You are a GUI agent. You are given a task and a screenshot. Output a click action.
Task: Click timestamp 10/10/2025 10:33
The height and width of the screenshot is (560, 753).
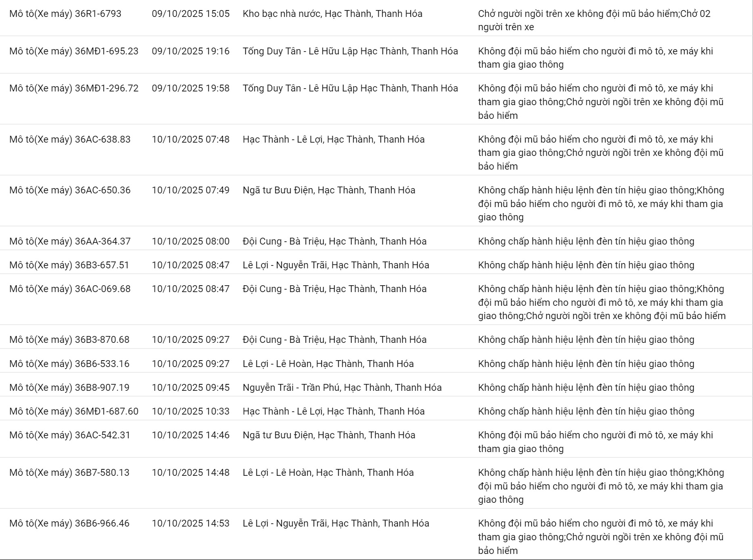click(191, 411)
